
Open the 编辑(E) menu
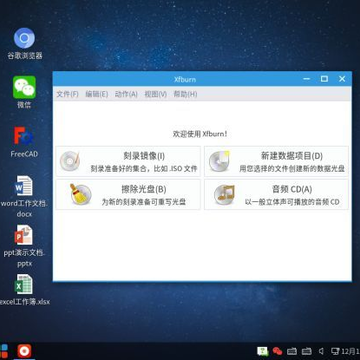click(97, 94)
